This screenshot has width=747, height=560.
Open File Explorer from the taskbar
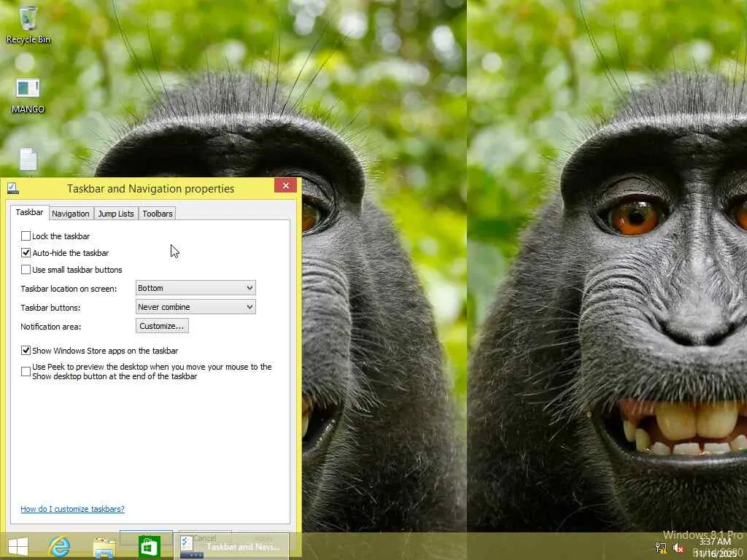[x=104, y=547]
